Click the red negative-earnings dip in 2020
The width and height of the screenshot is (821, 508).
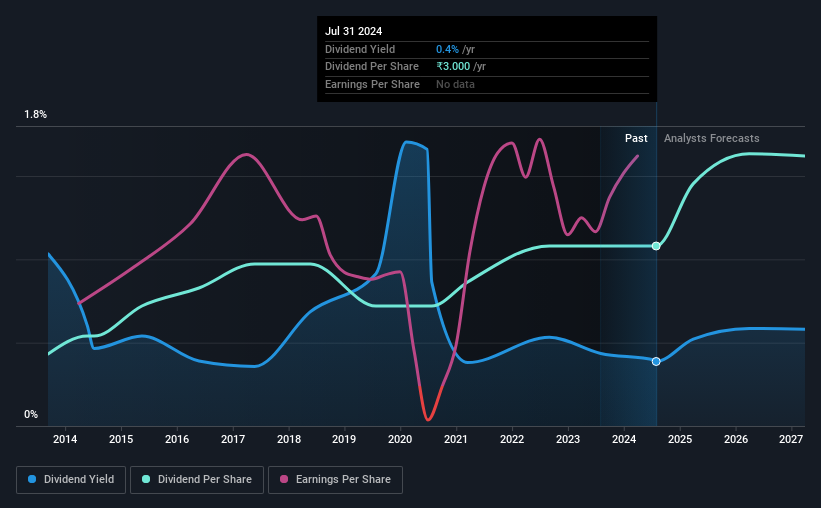click(428, 417)
